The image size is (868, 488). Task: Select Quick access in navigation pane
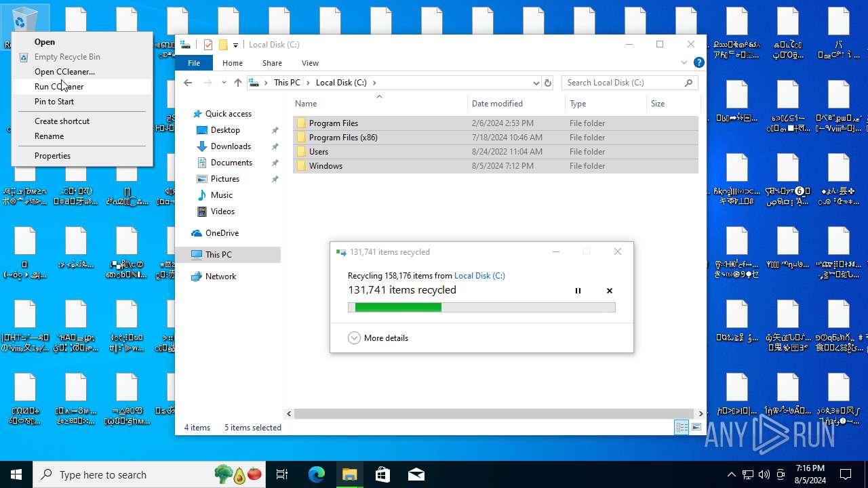tap(228, 114)
